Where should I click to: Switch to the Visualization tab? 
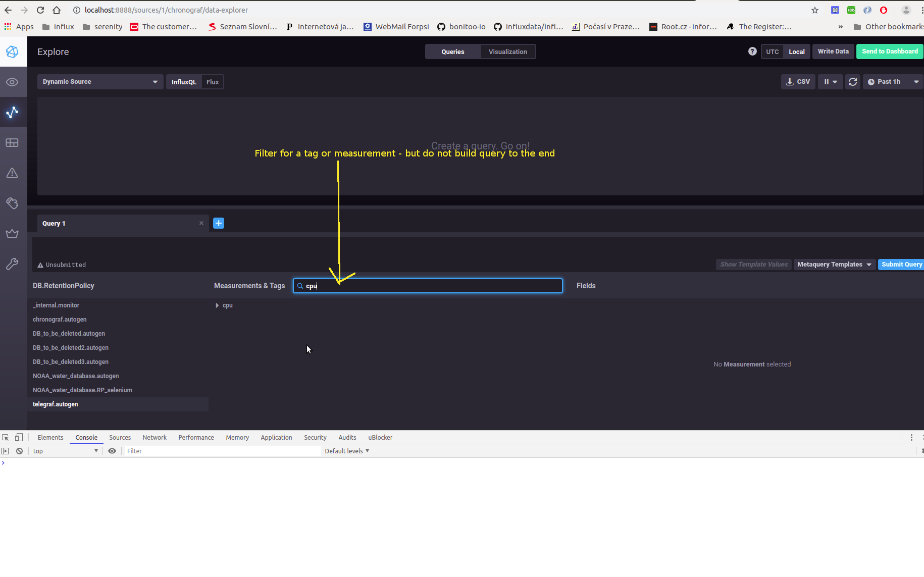(x=507, y=51)
